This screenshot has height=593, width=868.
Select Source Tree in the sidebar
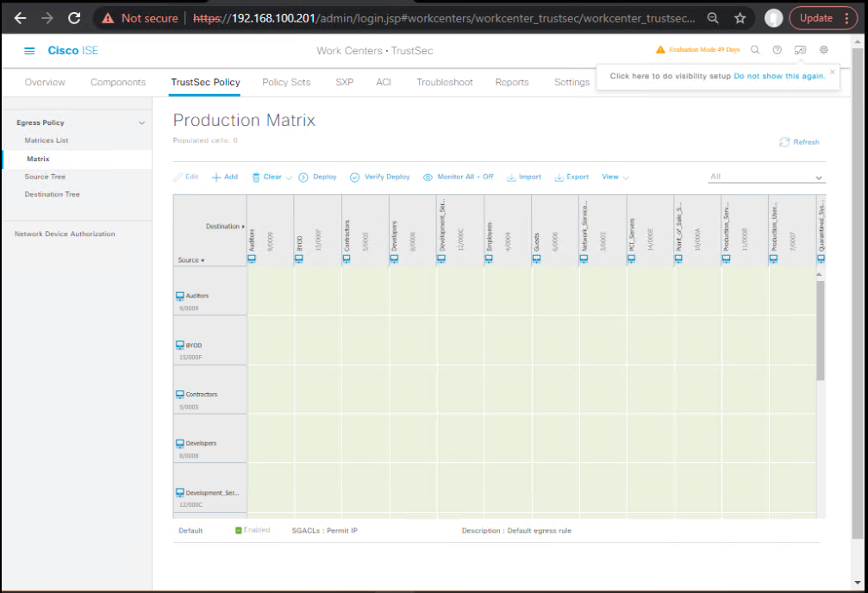click(45, 177)
